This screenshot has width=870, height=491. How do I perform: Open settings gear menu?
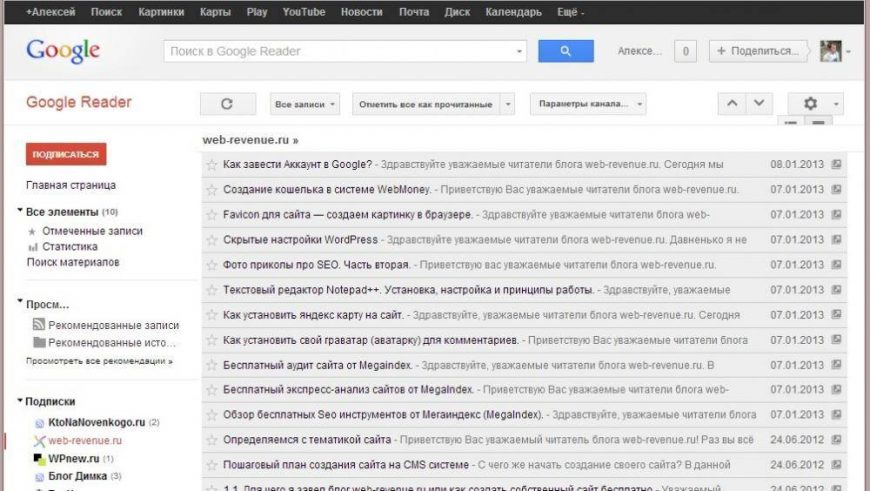click(x=810, y=104)
